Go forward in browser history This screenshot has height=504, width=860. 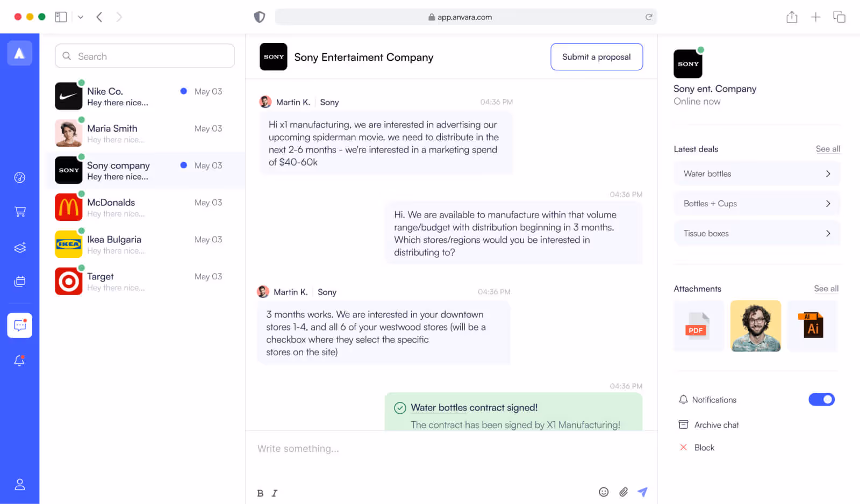[119, 17]
